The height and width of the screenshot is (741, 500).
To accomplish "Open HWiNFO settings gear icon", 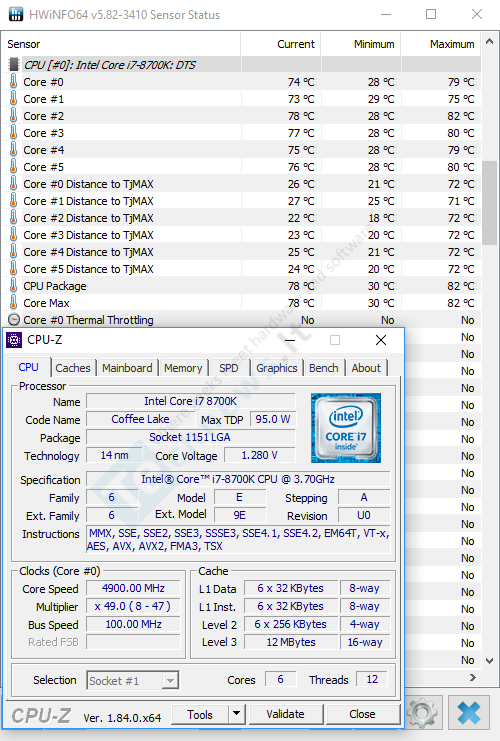I will tap(422, 712).
